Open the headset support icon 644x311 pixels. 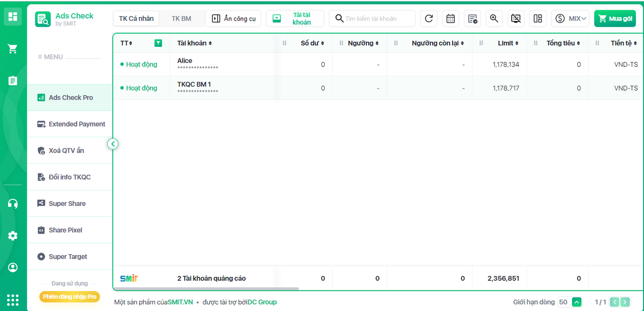(13, 204)
